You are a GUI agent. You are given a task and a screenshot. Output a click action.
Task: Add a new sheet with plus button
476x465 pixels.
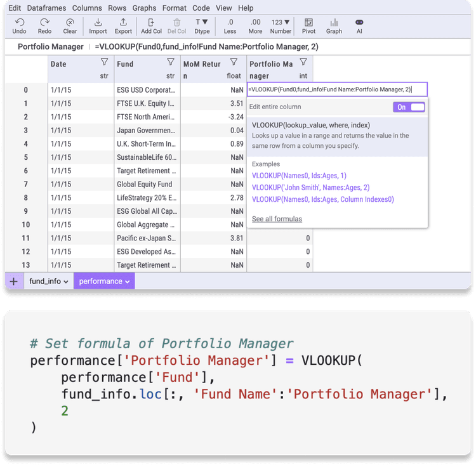click(13, 281)
